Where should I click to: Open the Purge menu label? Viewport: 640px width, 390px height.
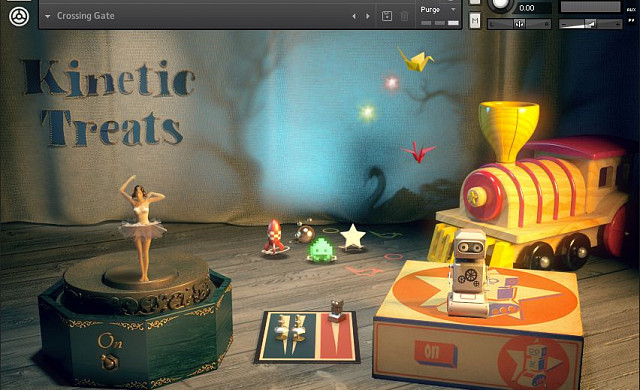[x=430, y=9]
